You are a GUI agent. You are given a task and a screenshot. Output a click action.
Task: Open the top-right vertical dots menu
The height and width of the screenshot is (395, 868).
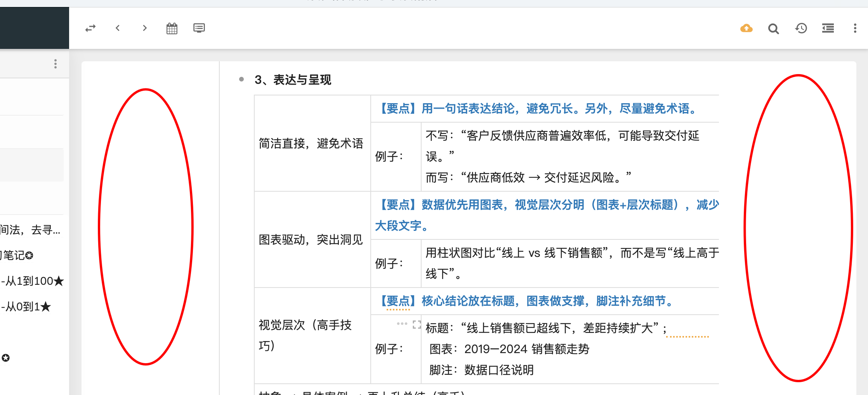[855, 28]
